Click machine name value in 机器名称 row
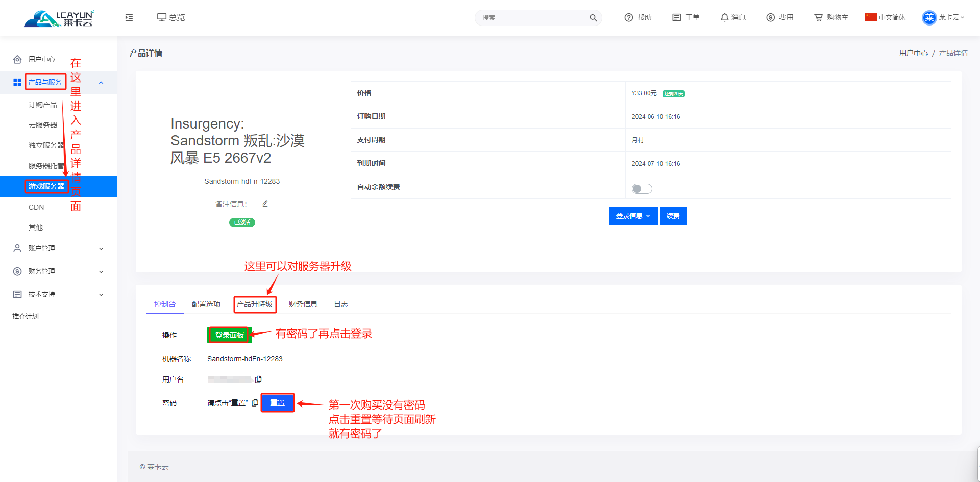This screenshot has width=980, height=482. [x=245, y=359]
